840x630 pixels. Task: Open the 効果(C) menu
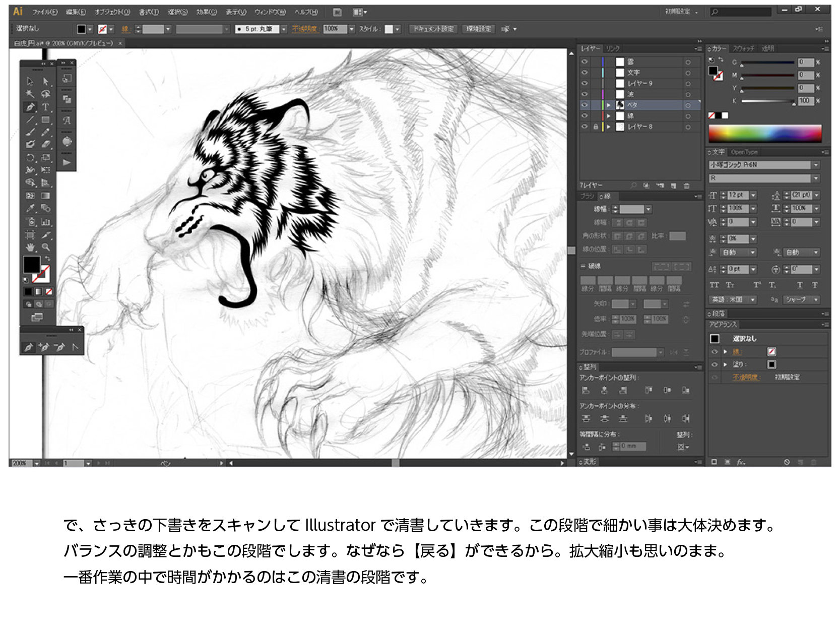(x=206, y=12)
